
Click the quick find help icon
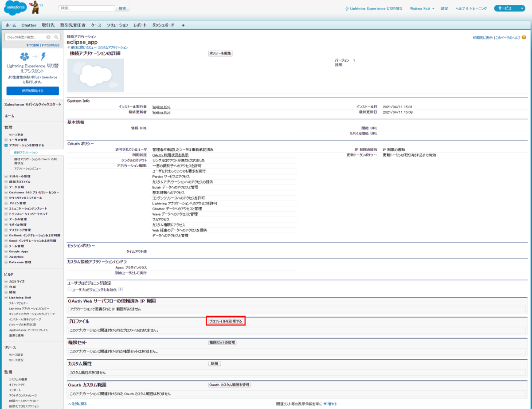coord(48,37)
